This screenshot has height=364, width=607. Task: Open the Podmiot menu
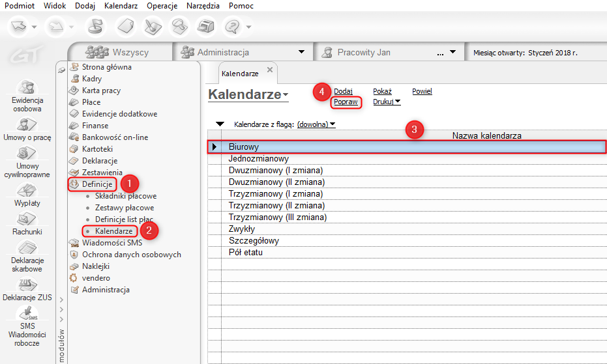20,6
